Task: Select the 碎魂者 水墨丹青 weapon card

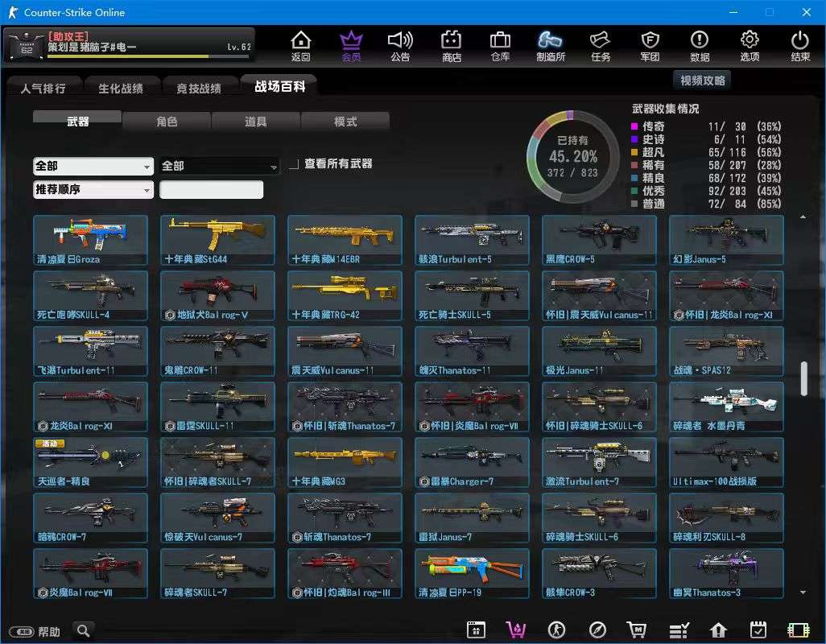Action: tap(726, 407)
